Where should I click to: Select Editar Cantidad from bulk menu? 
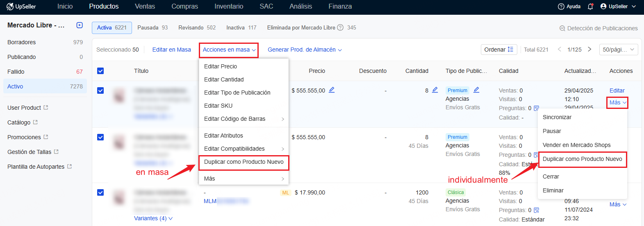click(x=244, y=79)
